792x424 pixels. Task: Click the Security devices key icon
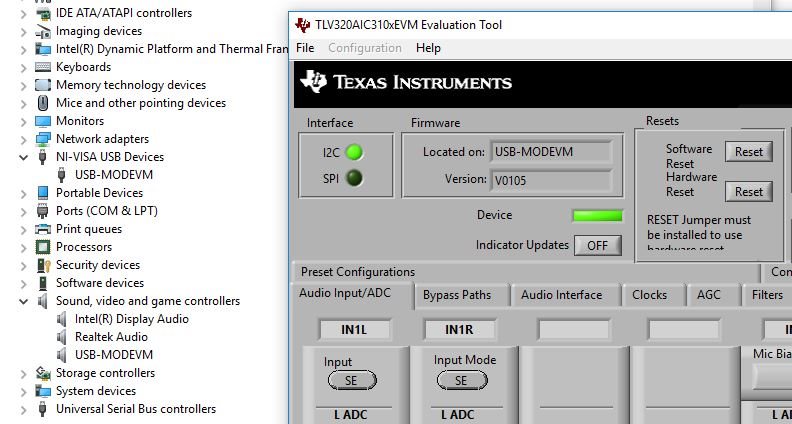pos(44,265)
